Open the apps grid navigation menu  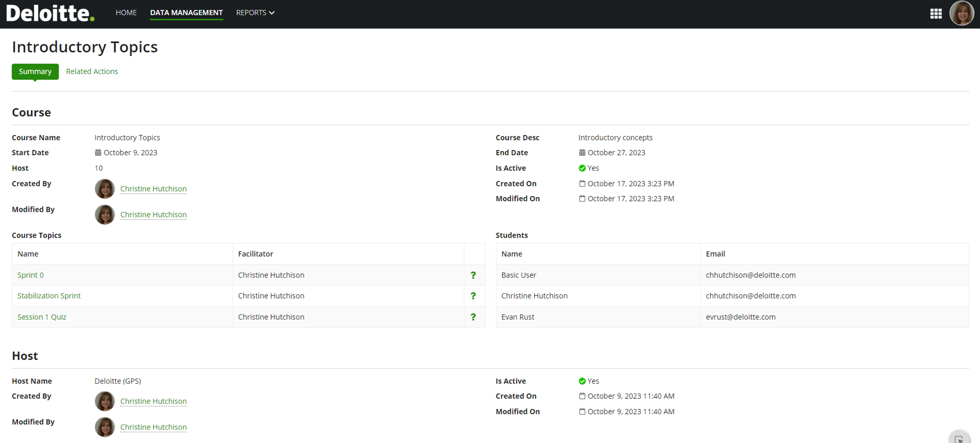click(936, 14)
